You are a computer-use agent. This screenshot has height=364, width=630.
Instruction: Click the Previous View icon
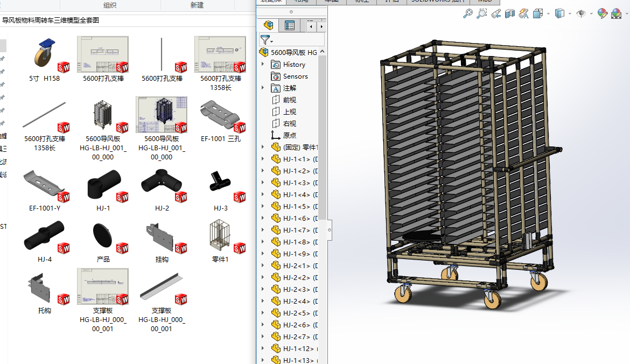tap(496, 13)
